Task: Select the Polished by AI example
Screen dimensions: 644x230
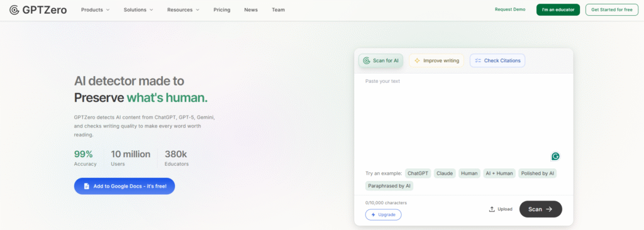Action: [x=537, y=173]
